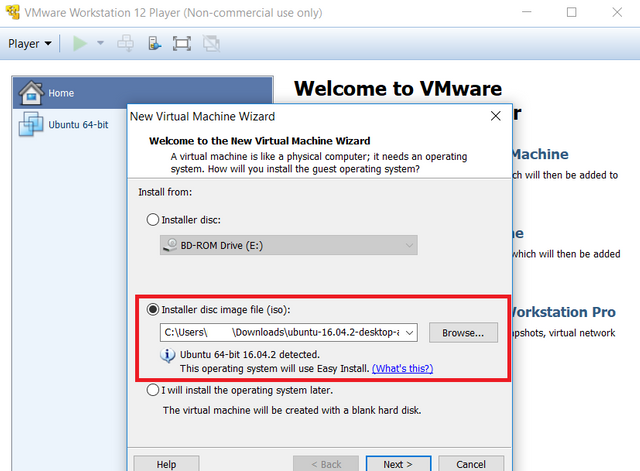Click the Ubuntu 64-bit VM icon
Screen dimensions: 640x471
tap(31, 124)
